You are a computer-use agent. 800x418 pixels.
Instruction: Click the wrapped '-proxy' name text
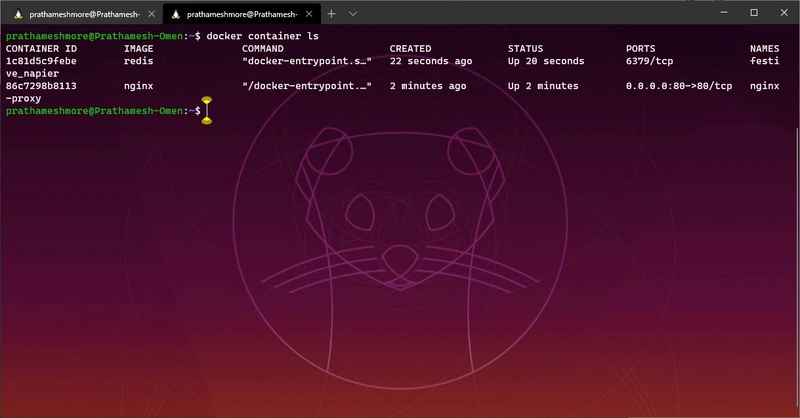(x=23, y=99)
